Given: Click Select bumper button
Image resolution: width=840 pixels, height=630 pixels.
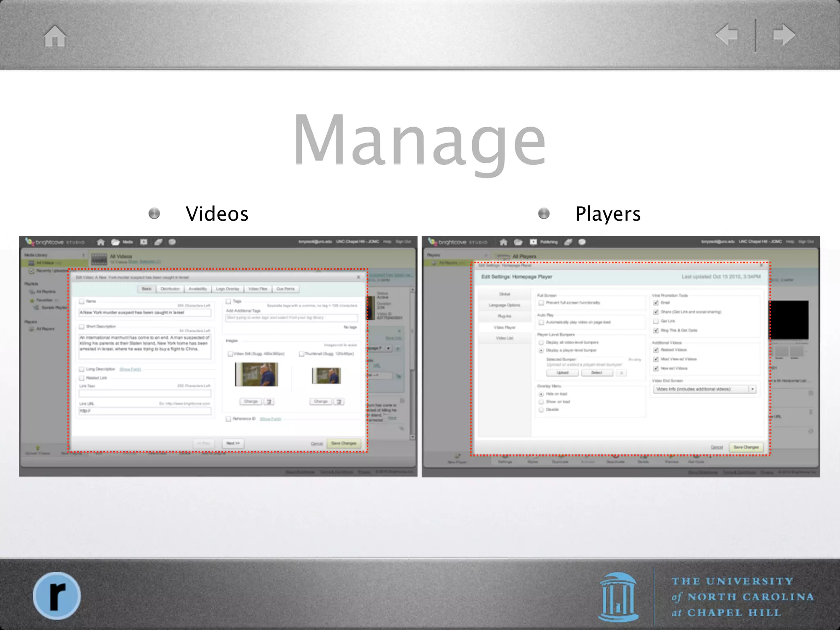Looking at the screenshot, I should pyautogui.click(x=597, y=373).
